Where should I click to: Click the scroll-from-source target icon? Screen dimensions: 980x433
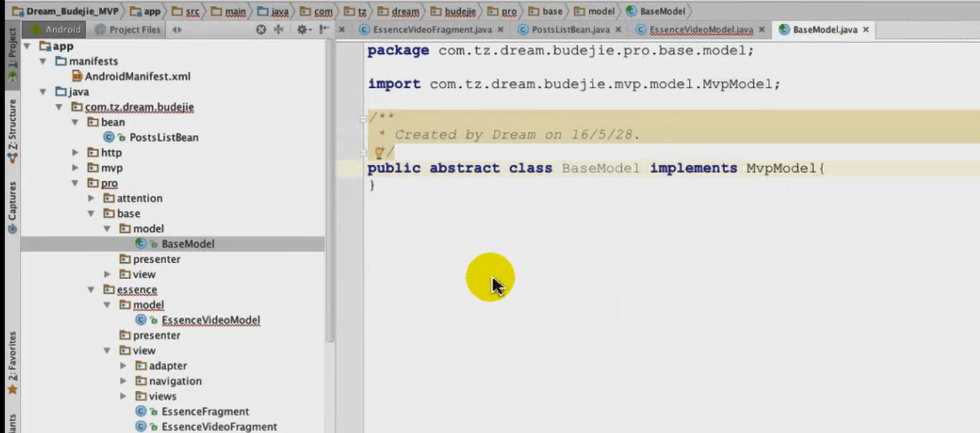tap(261, 30)
